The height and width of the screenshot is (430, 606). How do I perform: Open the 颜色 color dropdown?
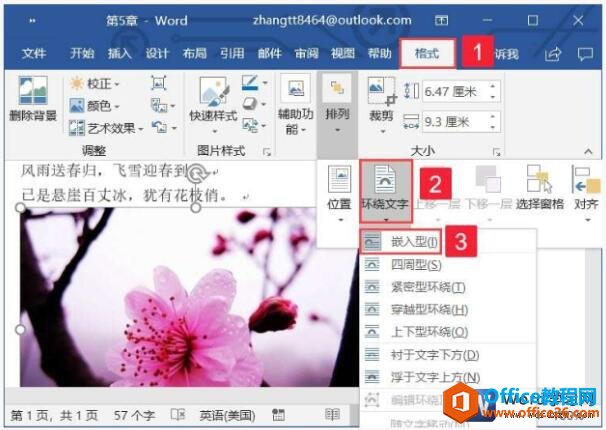click(x=94, y=105)
